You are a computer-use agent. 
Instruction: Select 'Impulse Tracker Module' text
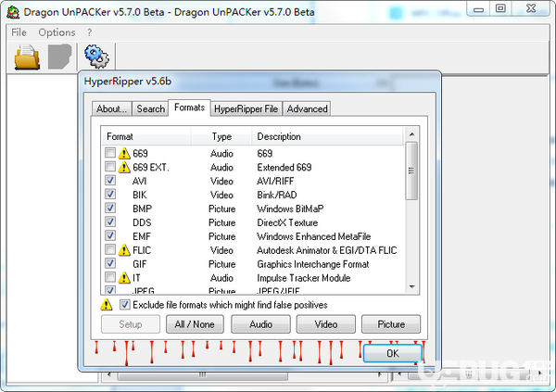pos(304,278)
